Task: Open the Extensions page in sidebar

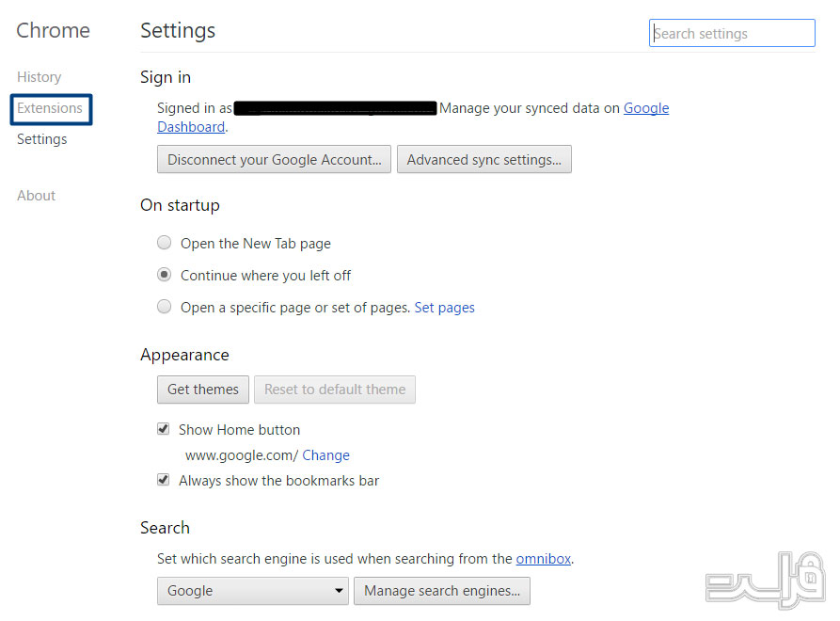Action: pyautogui.click(x=50, y=108)
